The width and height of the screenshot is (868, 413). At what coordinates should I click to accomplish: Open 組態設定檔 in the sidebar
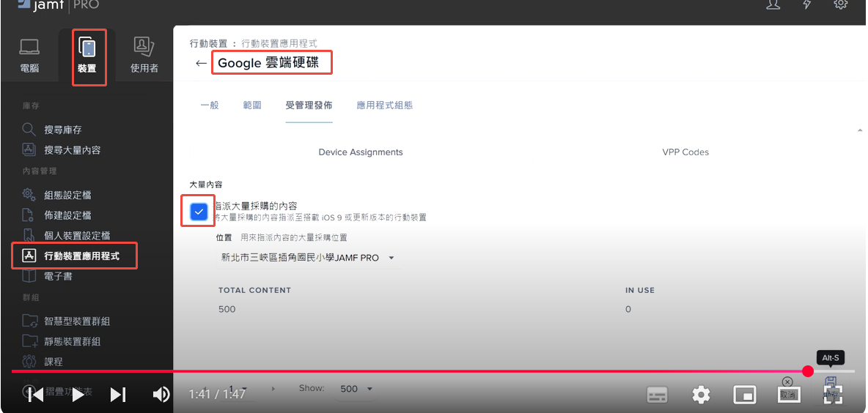coord(67,195)
